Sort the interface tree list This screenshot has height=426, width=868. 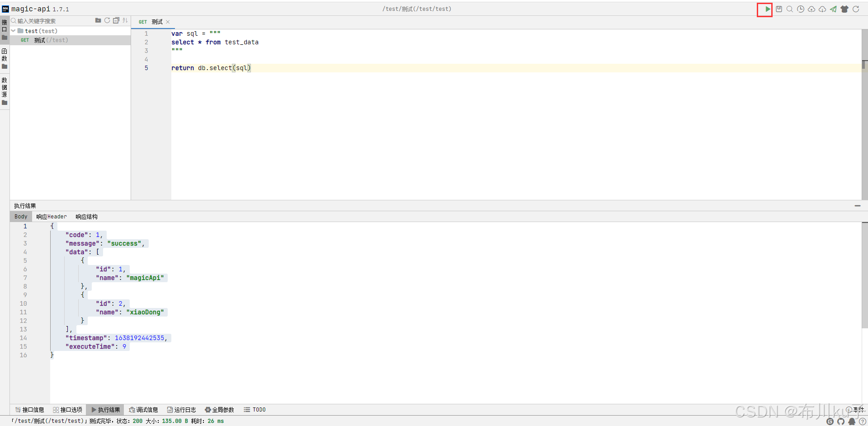pos(125,20)
